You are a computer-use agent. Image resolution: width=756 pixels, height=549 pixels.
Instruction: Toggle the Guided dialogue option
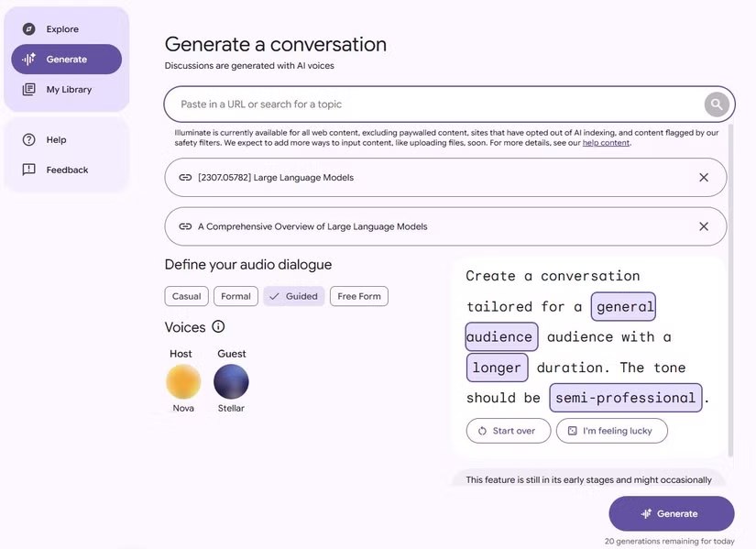tap(293, 296)
